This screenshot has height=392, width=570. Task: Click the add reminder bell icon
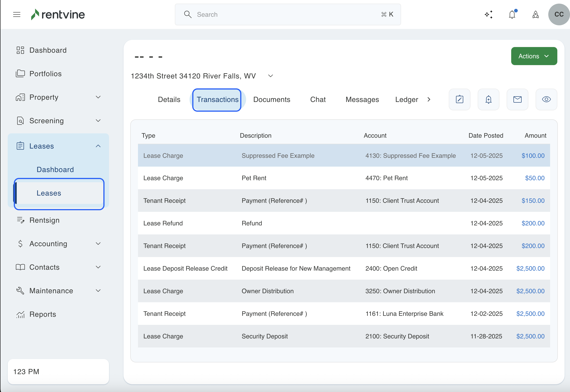pos(488,99)
